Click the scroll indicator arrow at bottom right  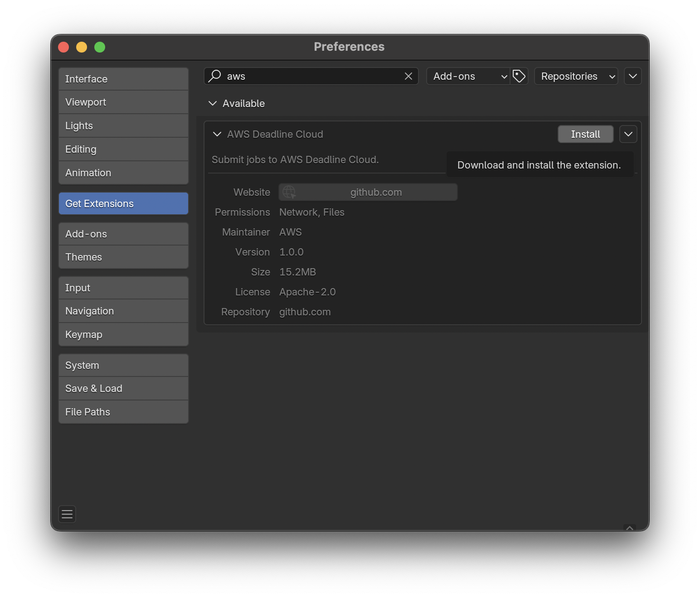coord(629,527)
